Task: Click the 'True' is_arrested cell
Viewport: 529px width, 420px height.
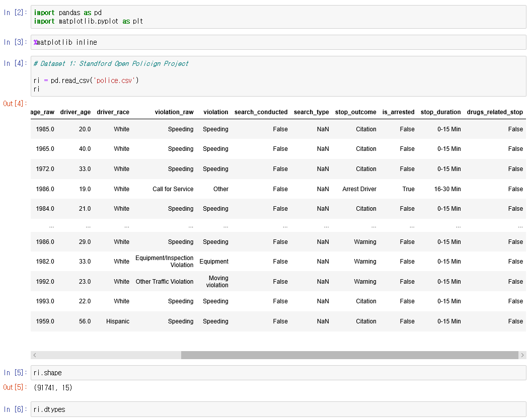Action: click(x=408, y=189)
